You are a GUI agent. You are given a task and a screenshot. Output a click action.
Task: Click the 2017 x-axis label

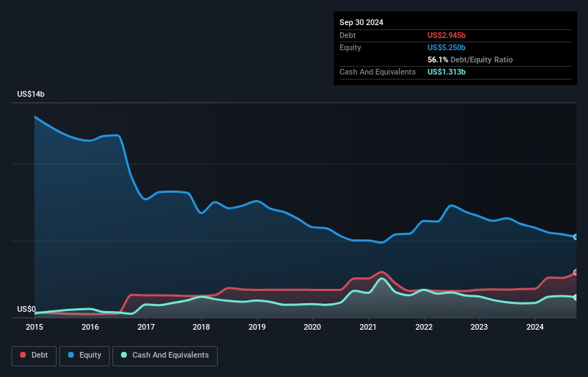pyautogui.click(x=146, y=327)
